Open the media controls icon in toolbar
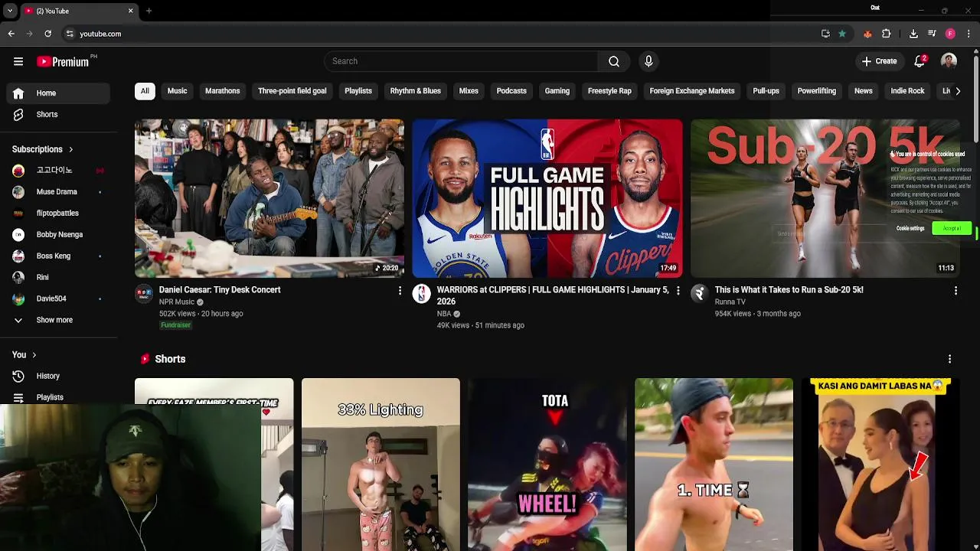980x551 pixels. tap(932, 34)
